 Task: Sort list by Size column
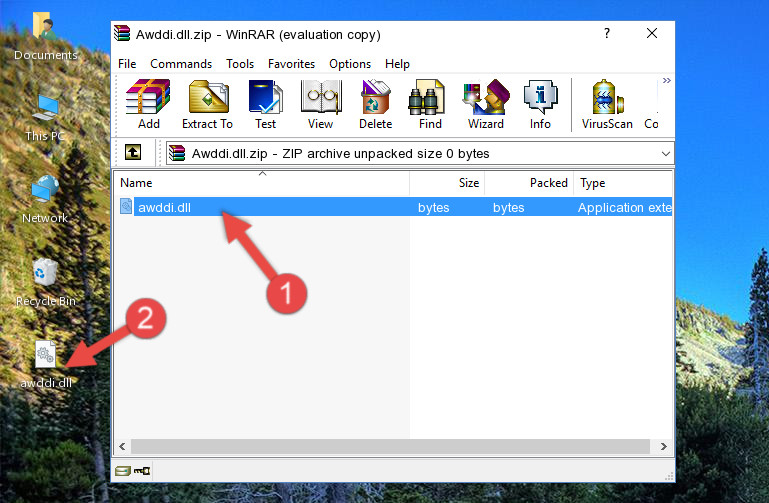coord(447,183)
